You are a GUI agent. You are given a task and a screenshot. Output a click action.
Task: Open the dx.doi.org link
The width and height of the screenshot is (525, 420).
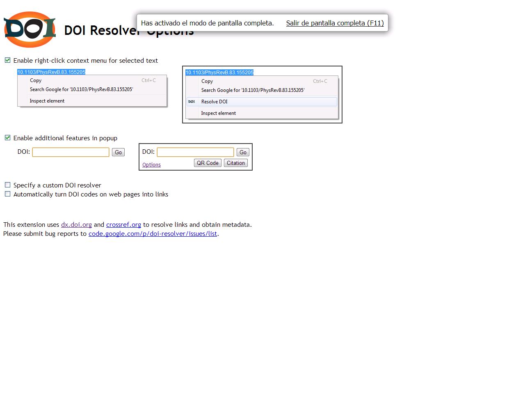click(x=76, y=225)
